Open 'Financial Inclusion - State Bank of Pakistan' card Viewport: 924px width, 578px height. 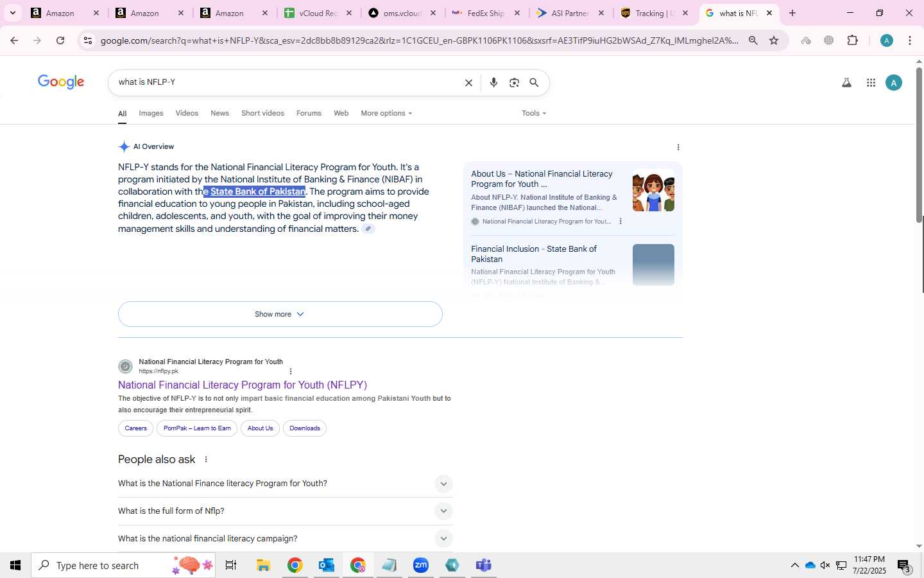coord(572,267)
